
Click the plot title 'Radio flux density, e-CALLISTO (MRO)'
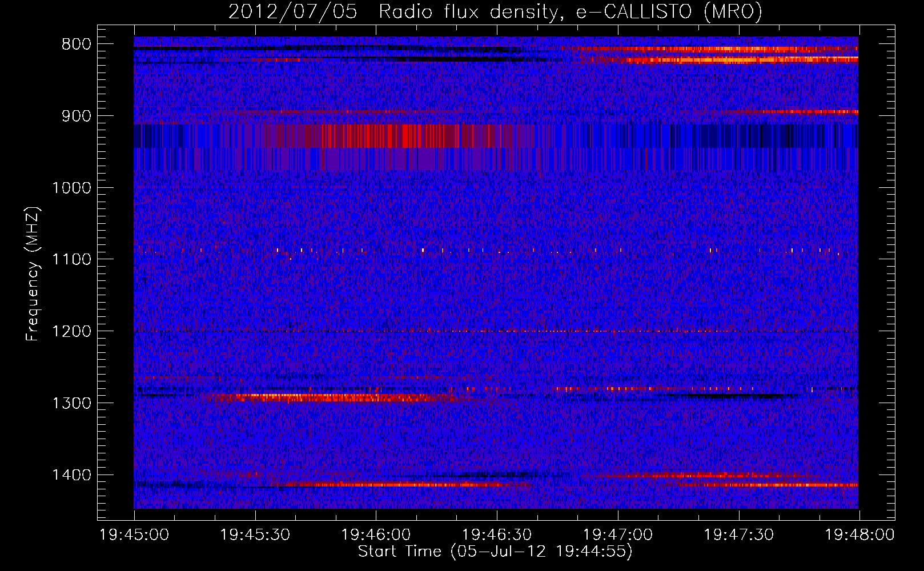coord(571,11)
